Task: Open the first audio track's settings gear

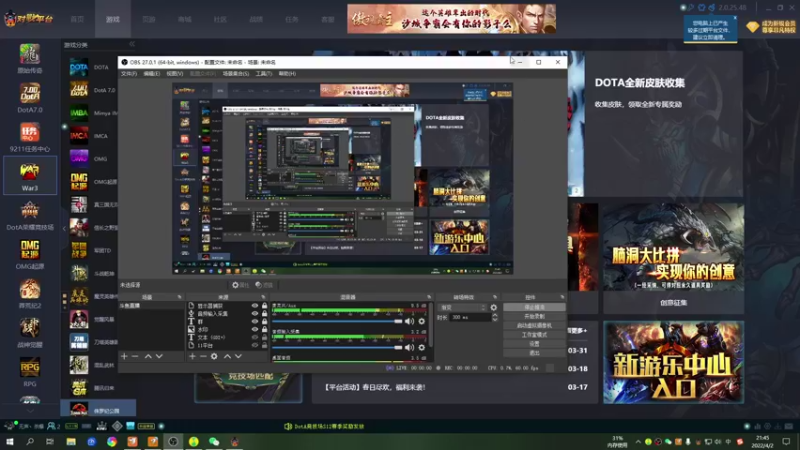Action: point(421,321)
